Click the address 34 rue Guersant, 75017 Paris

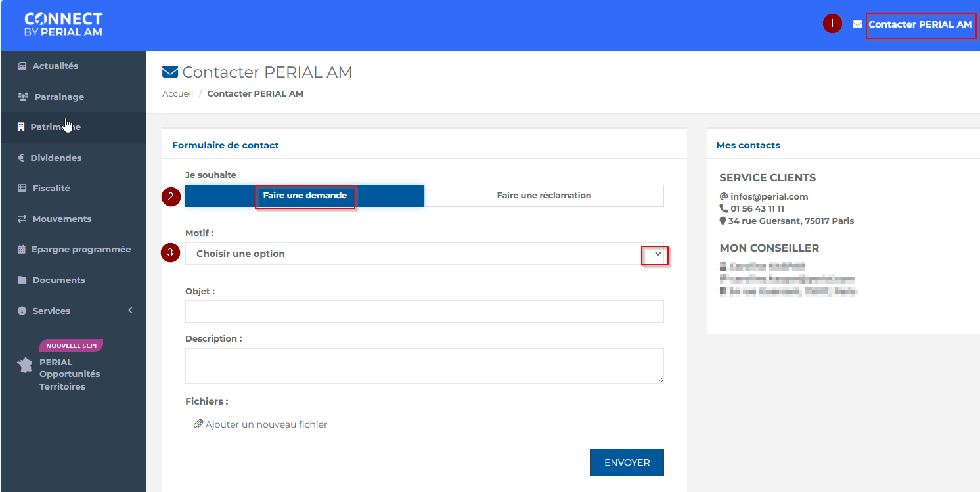click(791, 221)
